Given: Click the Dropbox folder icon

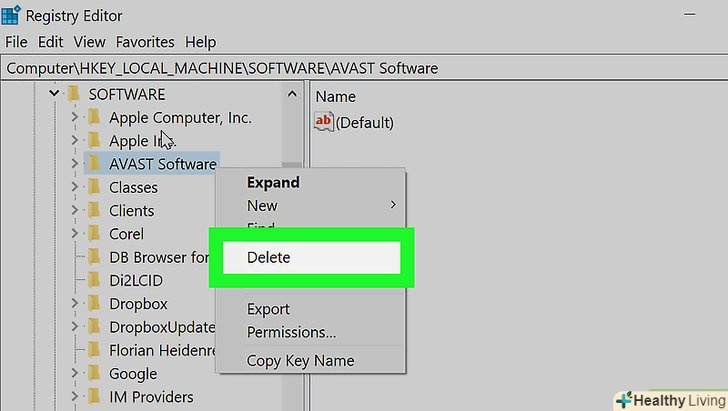Looking at the screenshot, I should (94, 303).
